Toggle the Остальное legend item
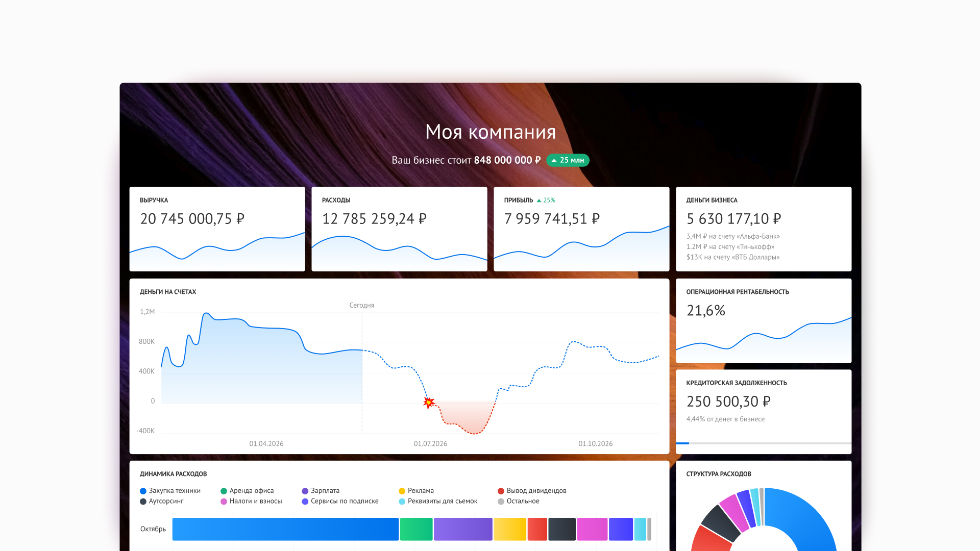Image resolution: width=980 pixels, height=551 pixels. click(519, 501)
